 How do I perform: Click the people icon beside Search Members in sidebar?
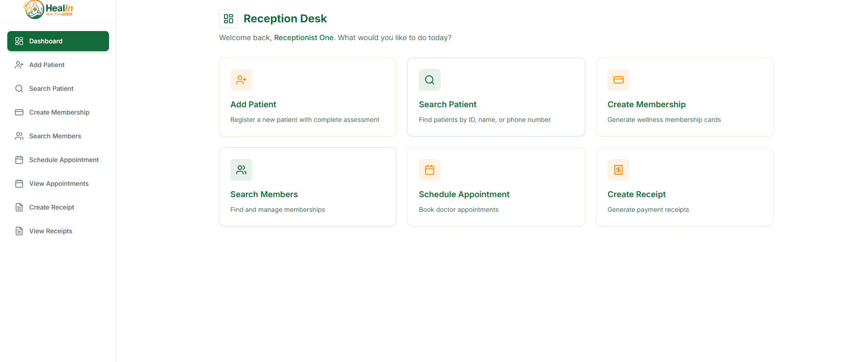(x=19, y=136)
